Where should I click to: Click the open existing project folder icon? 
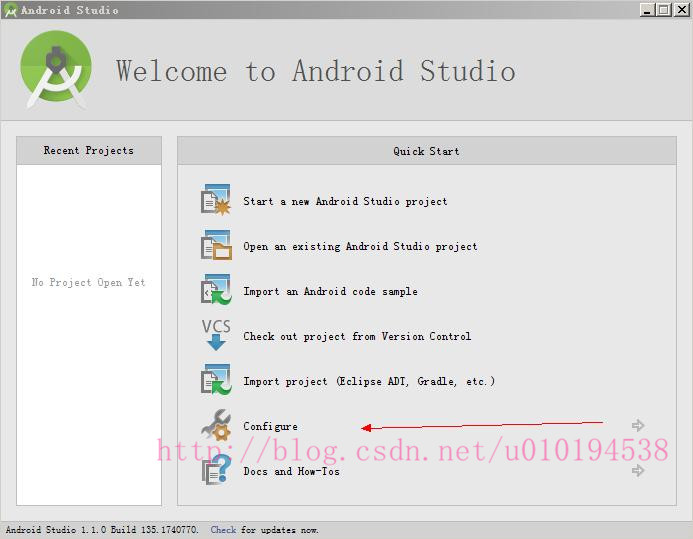216,245
